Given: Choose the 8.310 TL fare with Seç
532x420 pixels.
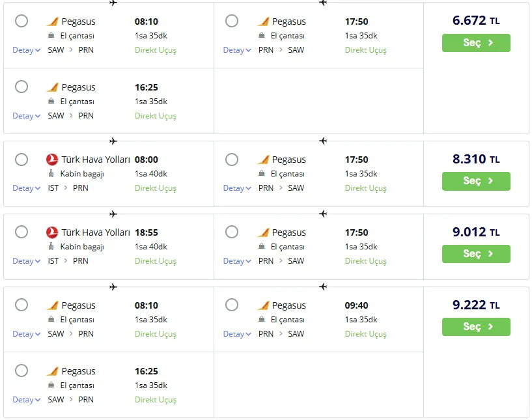Looking at the screenshot, I should [476, 181].
